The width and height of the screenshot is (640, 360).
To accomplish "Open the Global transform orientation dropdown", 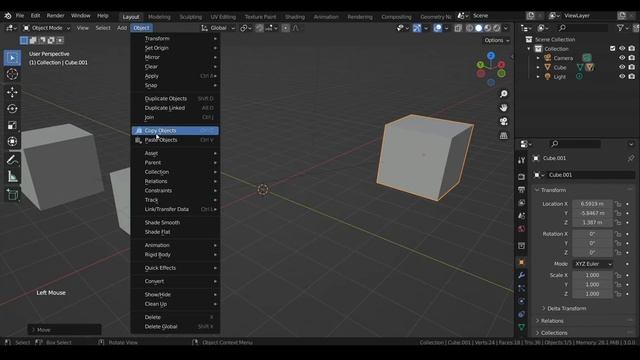I will pyautogui.click(x=218, y=28).
